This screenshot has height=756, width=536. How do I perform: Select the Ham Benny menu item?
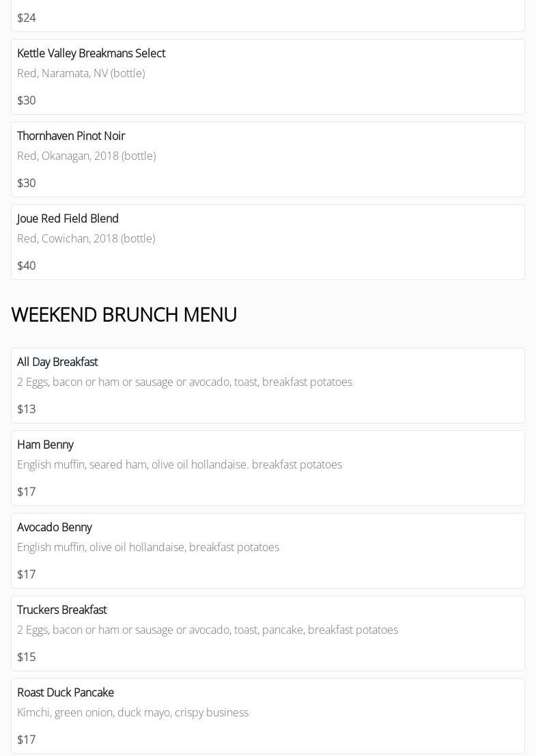coord(45,445)
